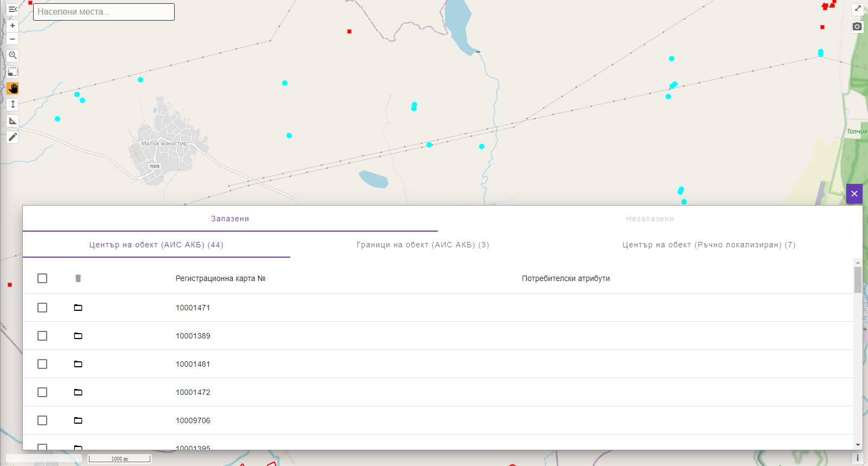Open Център на обект (АИС АКБ) (44) tab

pyautogui.click(x=156, y=245)
